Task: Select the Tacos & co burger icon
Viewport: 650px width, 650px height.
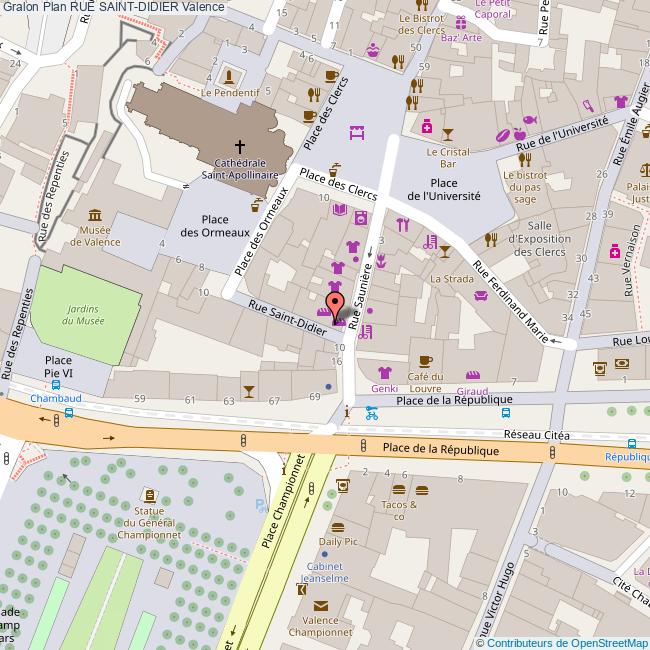Action: (x=398, y=489)
